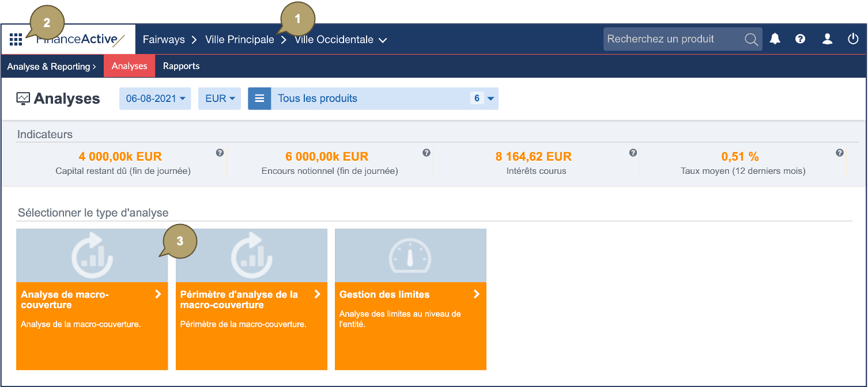Click the product list hamburger icon
Image resolution: width=868 pixels, height=387 pixels.
[259, 98]
